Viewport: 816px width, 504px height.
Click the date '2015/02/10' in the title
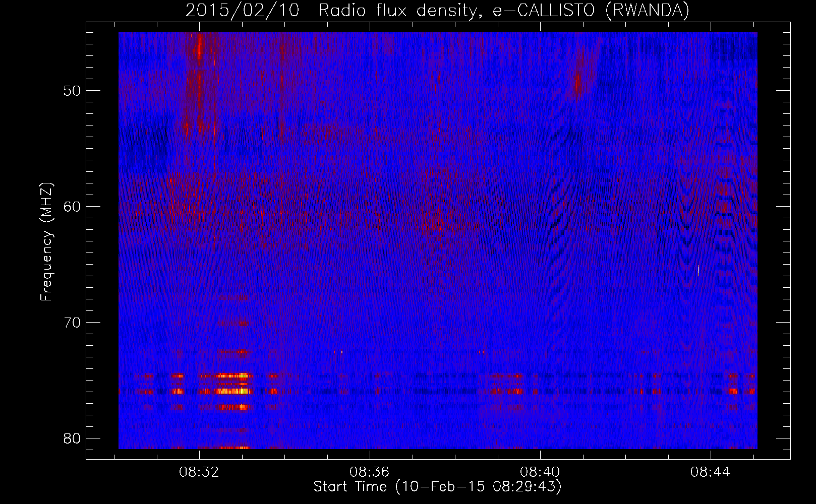coord(242,11)
